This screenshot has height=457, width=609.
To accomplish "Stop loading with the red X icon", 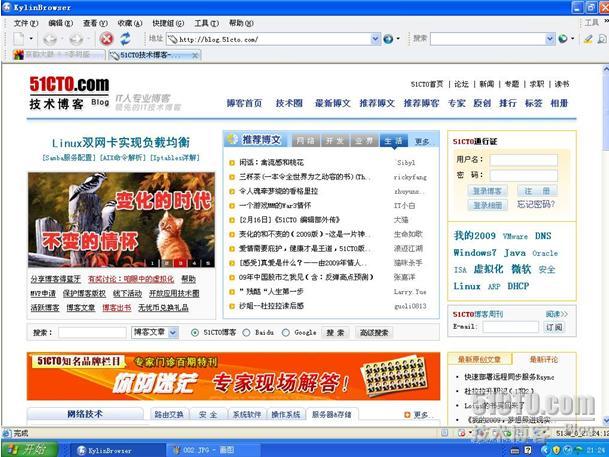I will pos(106,39).
